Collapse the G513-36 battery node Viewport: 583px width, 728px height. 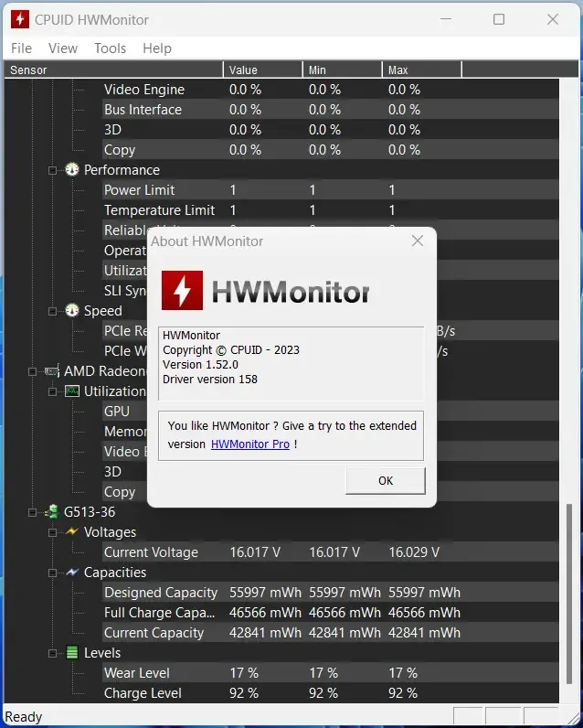[x=32, y=512]
